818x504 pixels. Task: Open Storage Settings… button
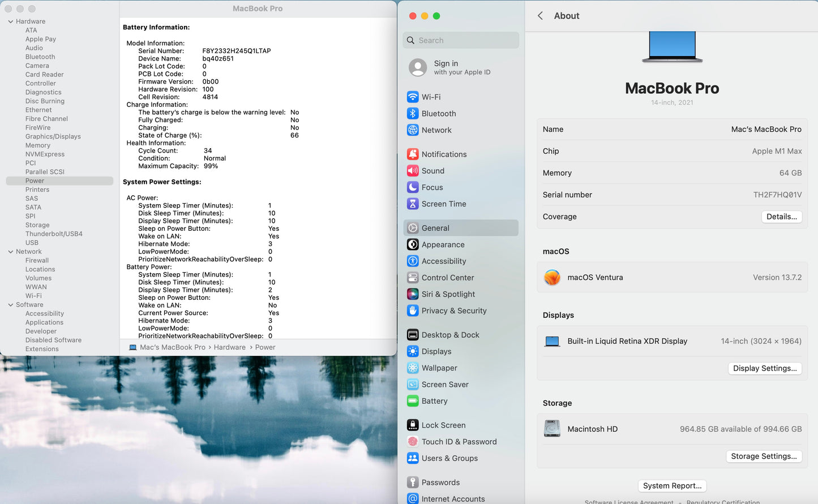(764, 456)
